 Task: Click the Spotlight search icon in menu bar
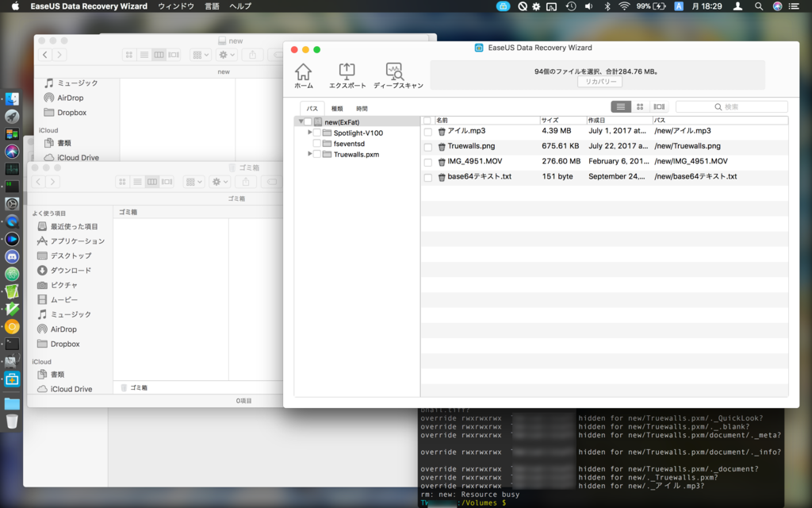[x=759, y=6]
